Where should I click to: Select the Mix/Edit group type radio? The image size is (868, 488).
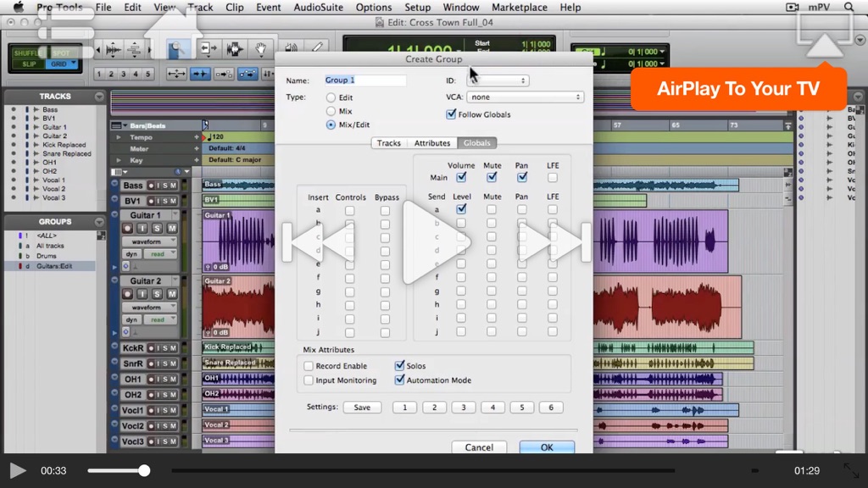tap(331, 125)
